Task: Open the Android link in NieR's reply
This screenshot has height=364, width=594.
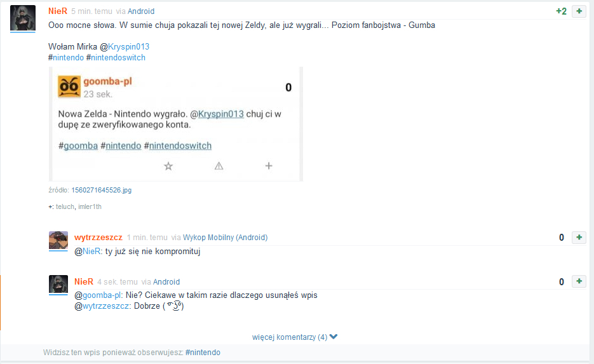Action: coord(166,282)
